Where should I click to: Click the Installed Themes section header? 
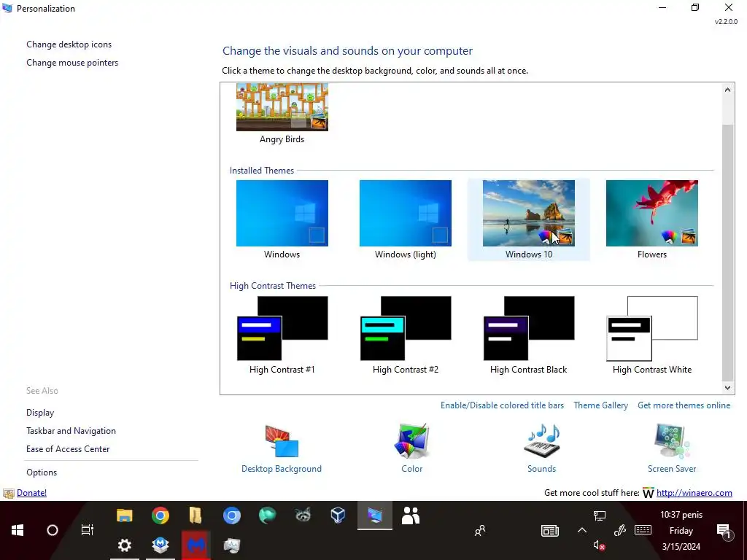pos(262,171)
